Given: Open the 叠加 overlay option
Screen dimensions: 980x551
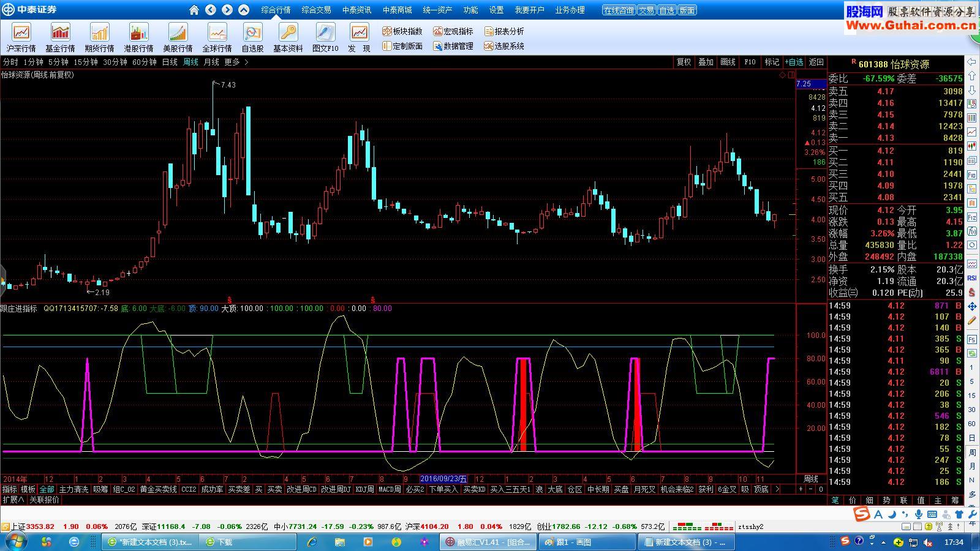Looking at the screenshot, I should pos(706,62).
